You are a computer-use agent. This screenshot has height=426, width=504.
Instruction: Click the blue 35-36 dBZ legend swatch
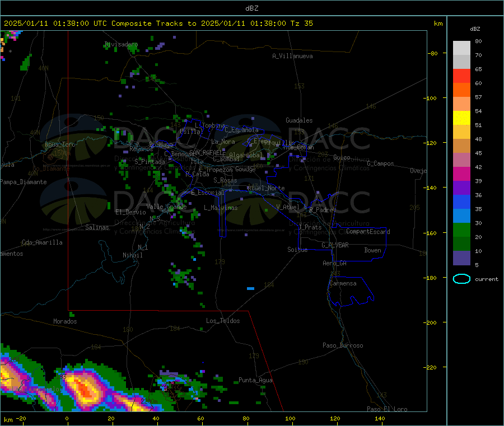coord(461,202)
